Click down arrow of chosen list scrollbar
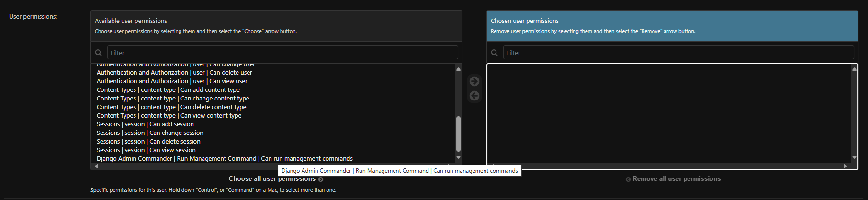 pos(854,157)
